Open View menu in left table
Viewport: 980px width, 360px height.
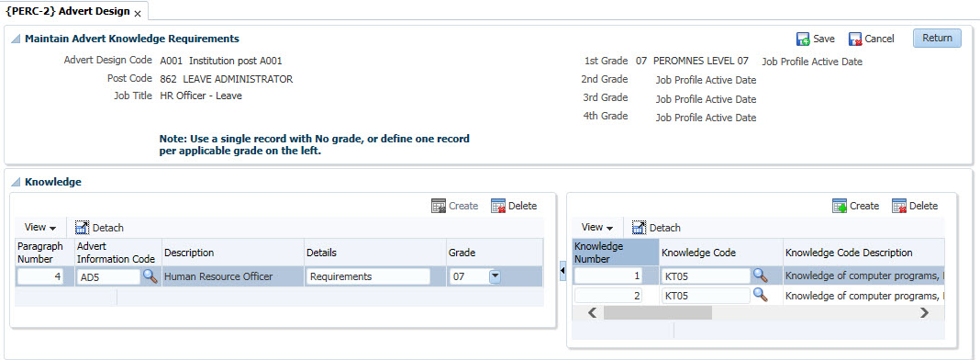pyautogui.click(x=40, y=228)
